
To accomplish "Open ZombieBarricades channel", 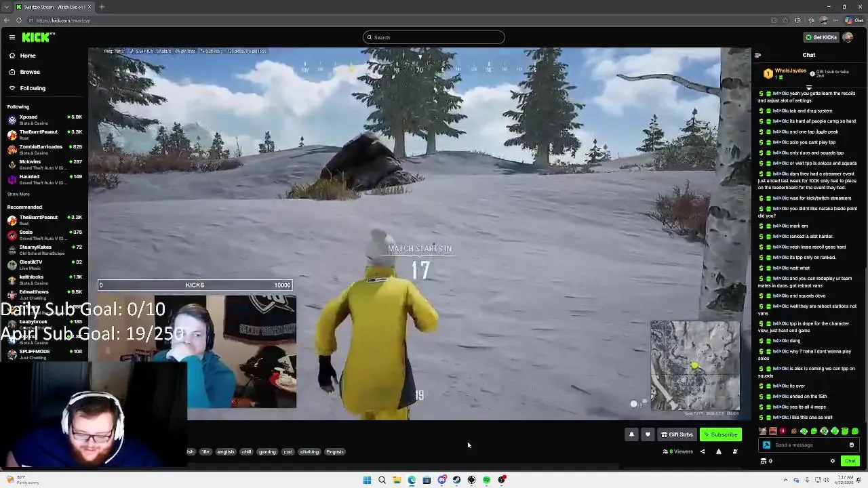I will point(43,150).
